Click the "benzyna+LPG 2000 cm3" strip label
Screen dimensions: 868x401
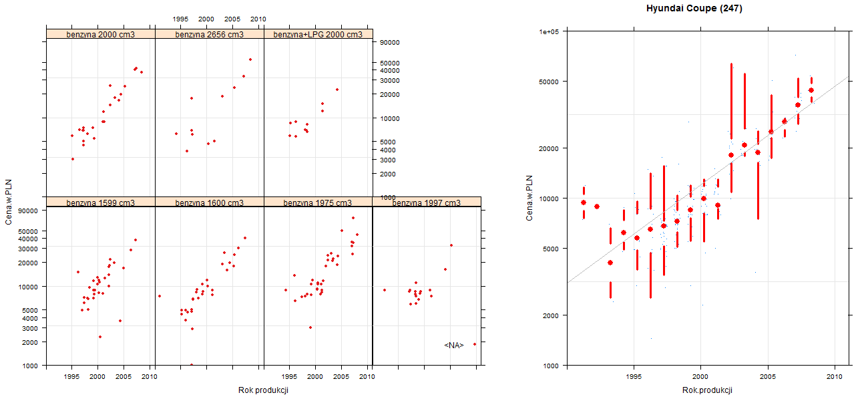click(318, 34)
